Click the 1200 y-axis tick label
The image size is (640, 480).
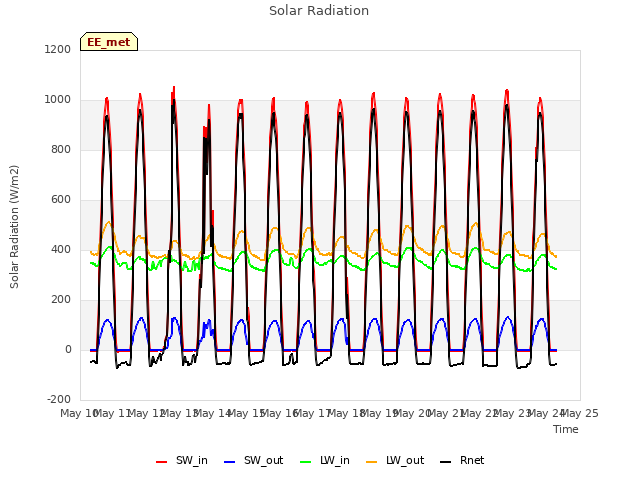(x=58, y=49)
